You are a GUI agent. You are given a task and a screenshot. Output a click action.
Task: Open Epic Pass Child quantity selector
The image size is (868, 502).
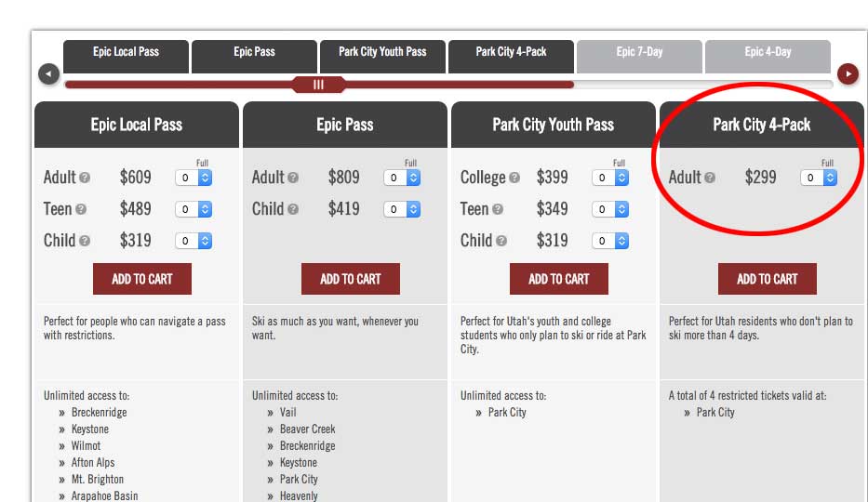(x=402, y=209)
